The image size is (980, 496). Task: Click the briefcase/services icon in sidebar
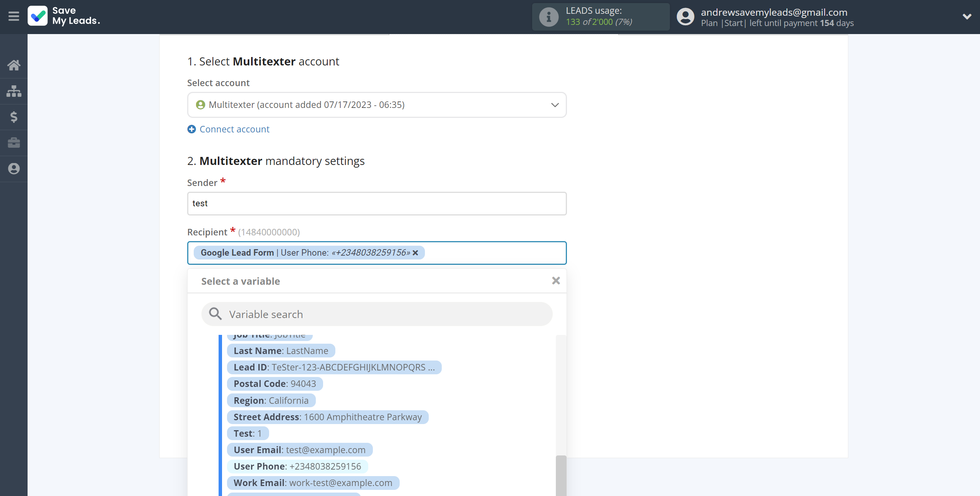coord(13,142)
